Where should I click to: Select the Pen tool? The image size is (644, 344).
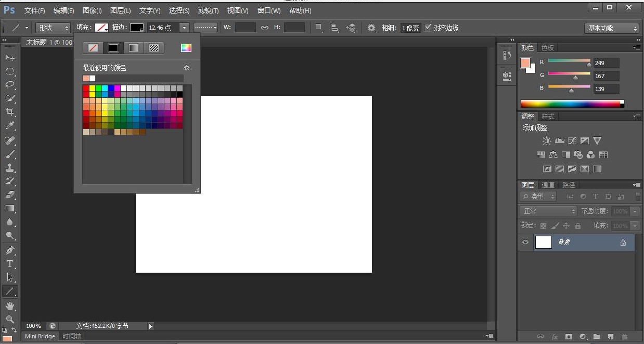click(10, 250)
